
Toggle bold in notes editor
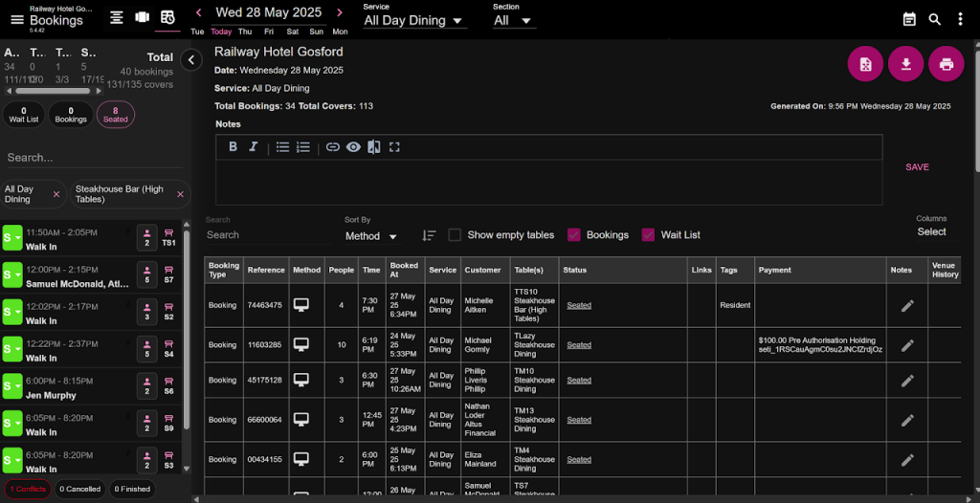coord(233,147)
